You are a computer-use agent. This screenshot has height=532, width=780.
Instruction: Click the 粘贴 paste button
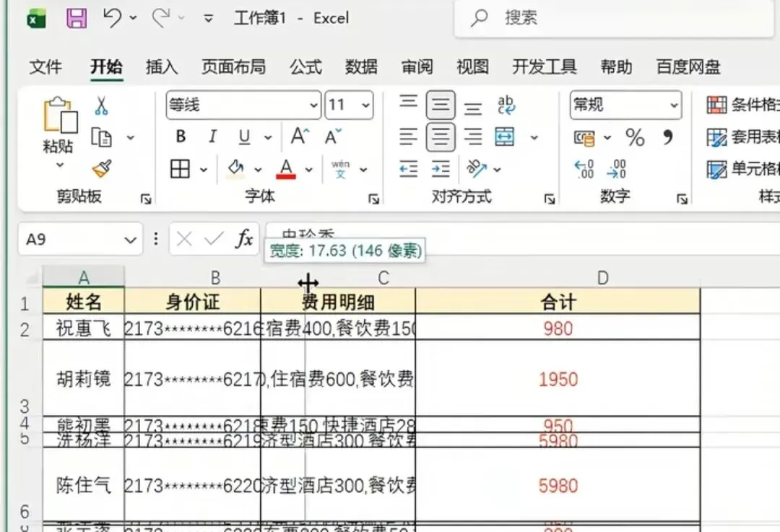(x=59, y=125)
